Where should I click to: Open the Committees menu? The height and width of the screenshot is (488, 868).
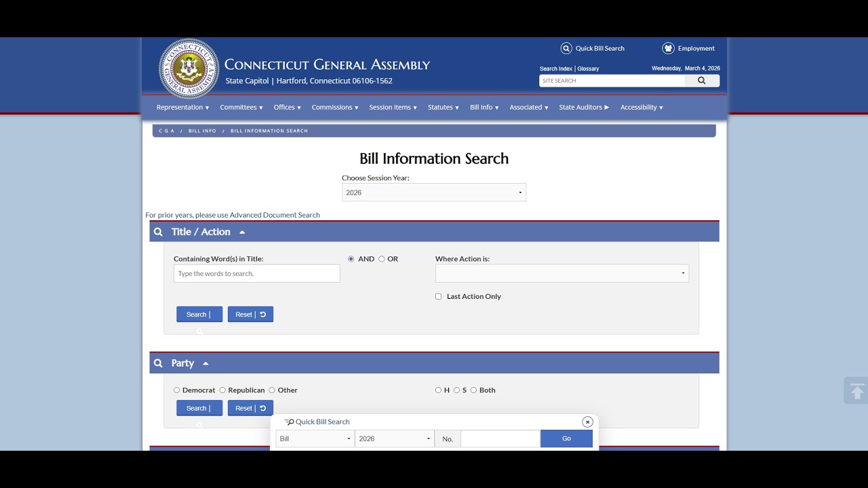click(241, 107)
